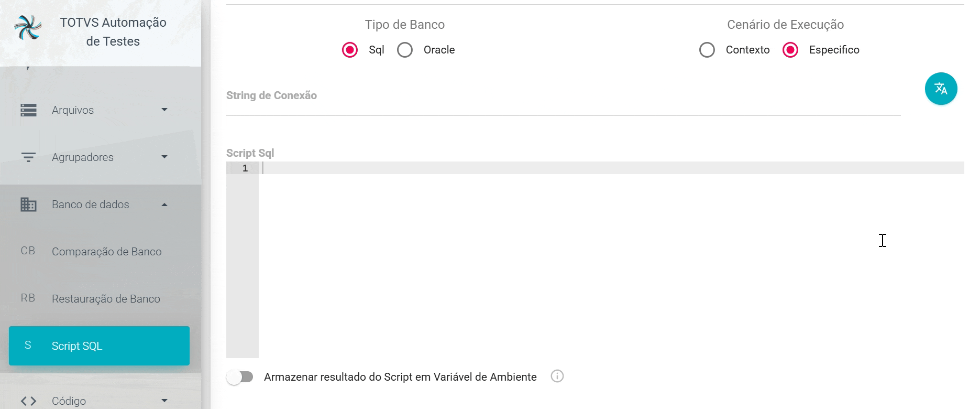Viewport: 980px width, 409px height.
Task: Click the Agrupadores filter icon
Action: pos(28,157)
